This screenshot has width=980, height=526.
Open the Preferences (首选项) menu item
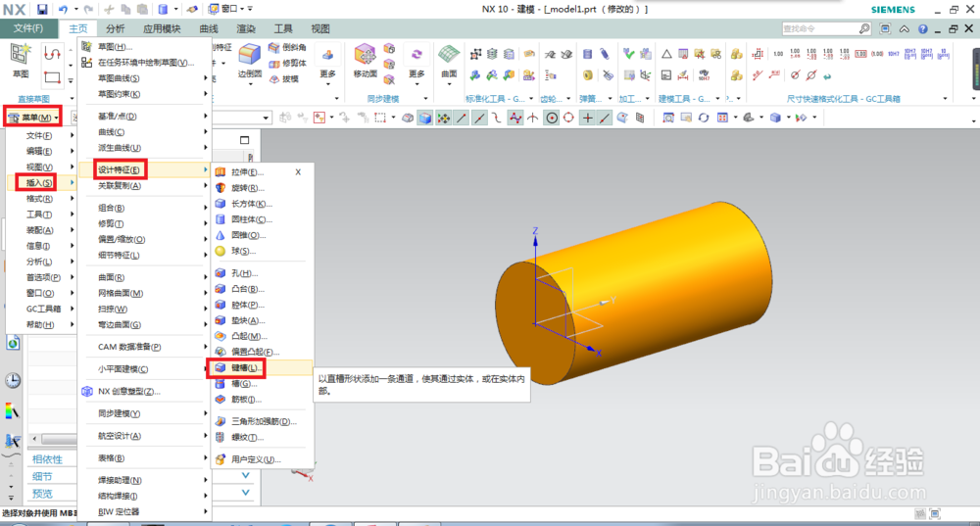41,277
